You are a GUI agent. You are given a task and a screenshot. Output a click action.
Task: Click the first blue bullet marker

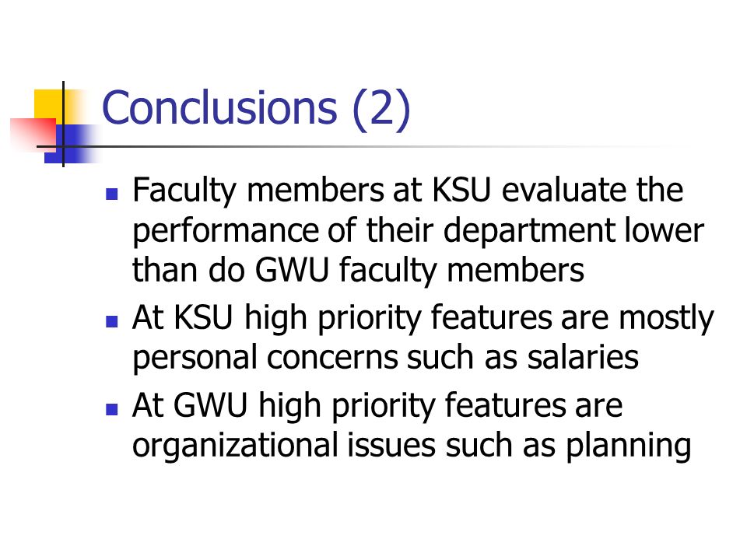pyautogui.click(x=112, y=194)
